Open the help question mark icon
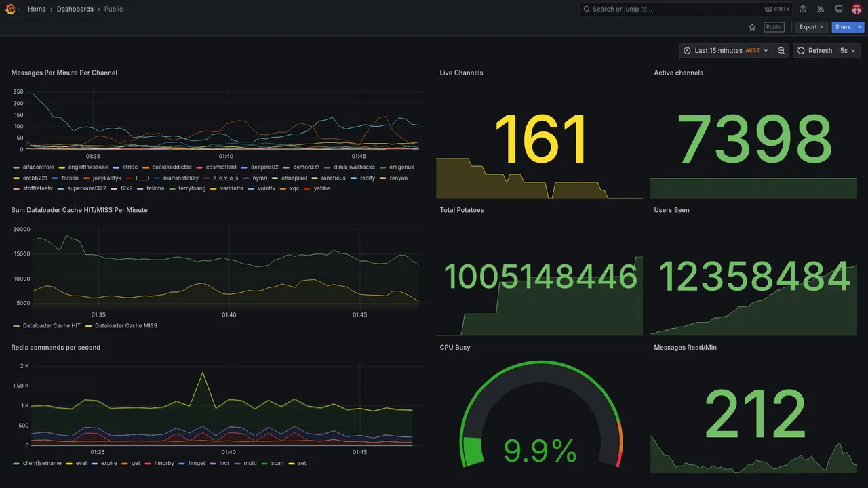The width and height of the screenshot is (868, 488). 803,9
